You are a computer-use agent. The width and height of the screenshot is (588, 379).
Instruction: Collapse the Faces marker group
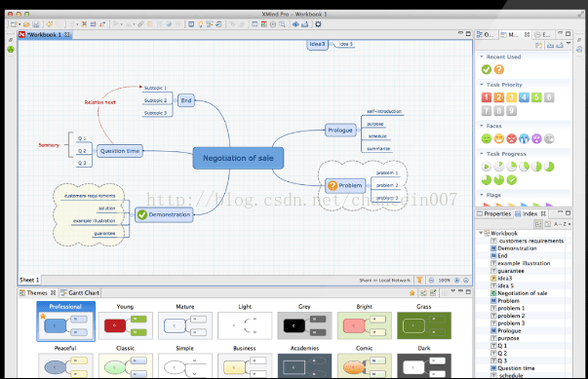[x=482, y=126]
